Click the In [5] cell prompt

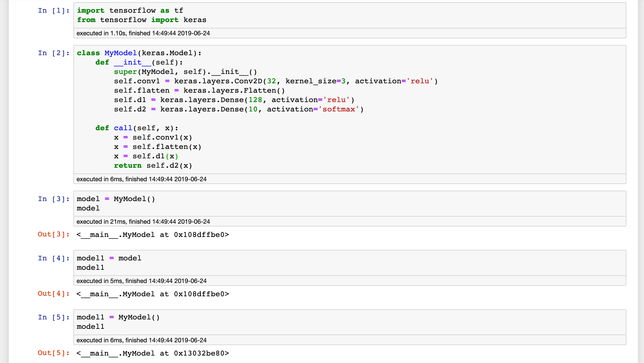click(x=54, y=317)
